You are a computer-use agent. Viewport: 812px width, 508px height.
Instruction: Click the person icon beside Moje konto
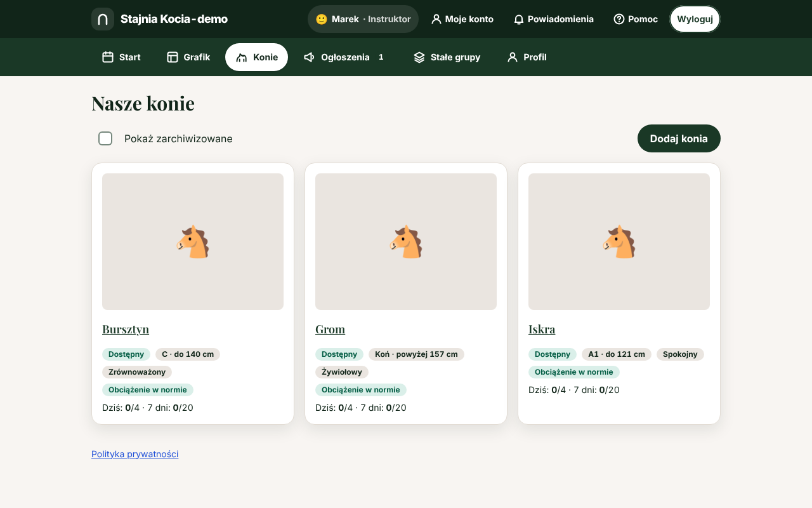(x=436, y=19)
